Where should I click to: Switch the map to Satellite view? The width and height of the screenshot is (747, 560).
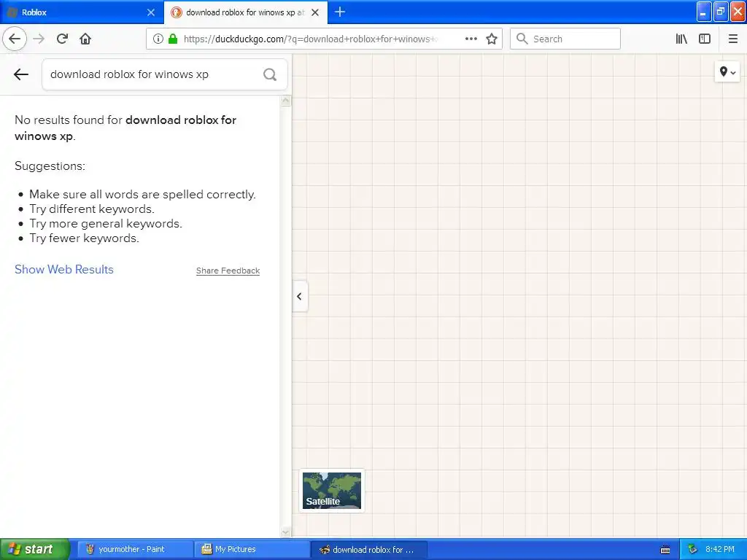(332, 491)
